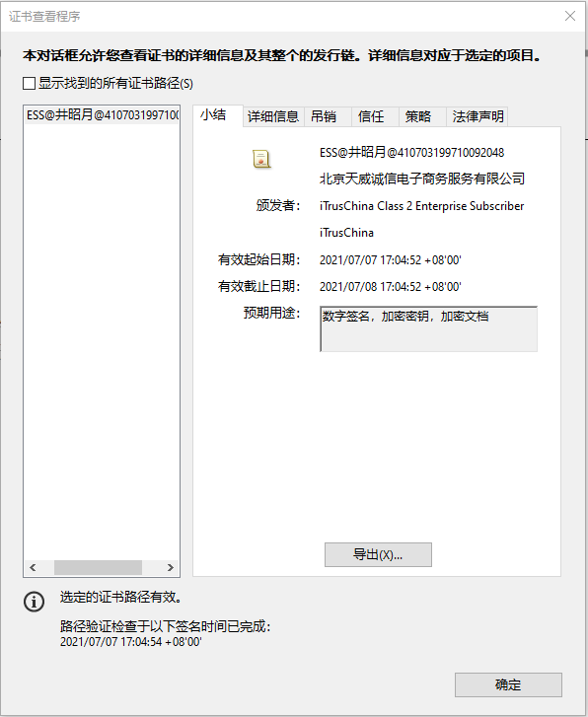Click the 导出(X)... button
The image size is (588, 717).
378,554
